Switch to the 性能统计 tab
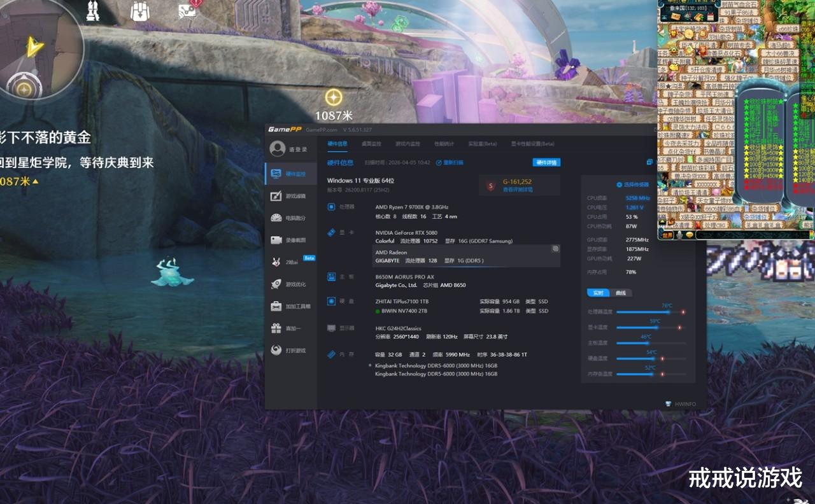Image resolution: width=815 pixels, height=504 pixels. pos(444,144)
